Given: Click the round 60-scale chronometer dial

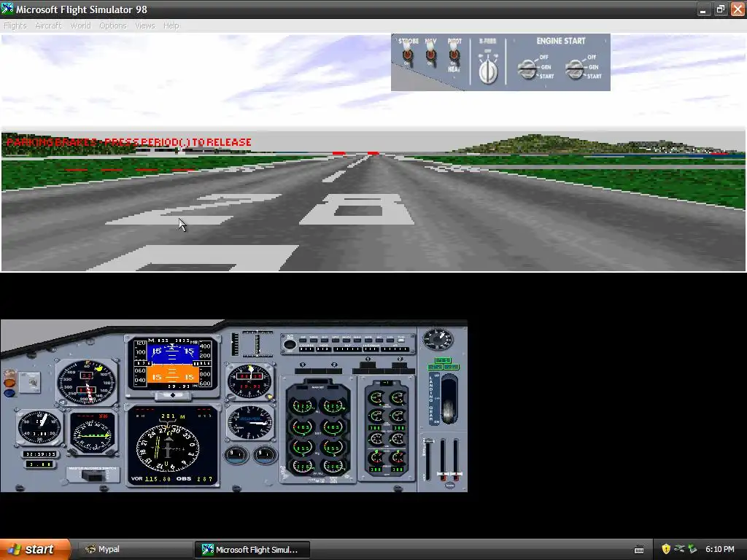Looking at the screenshot, I should point(39,427).
